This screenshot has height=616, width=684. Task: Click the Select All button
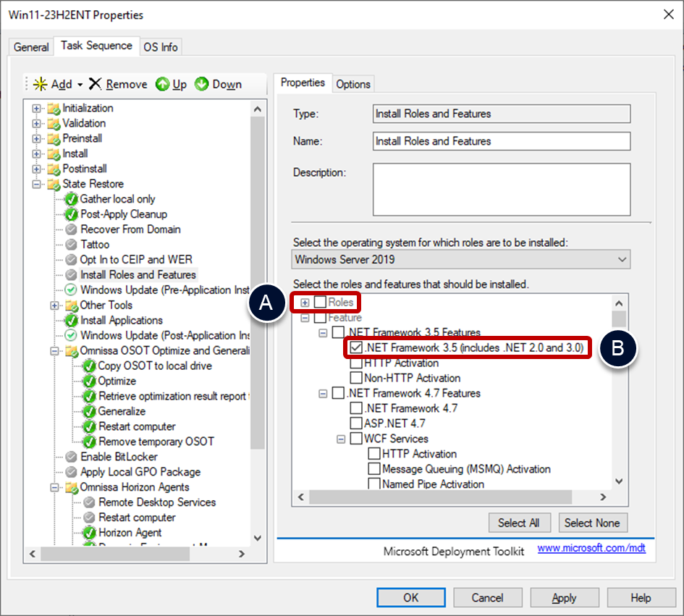coord(518,523)
